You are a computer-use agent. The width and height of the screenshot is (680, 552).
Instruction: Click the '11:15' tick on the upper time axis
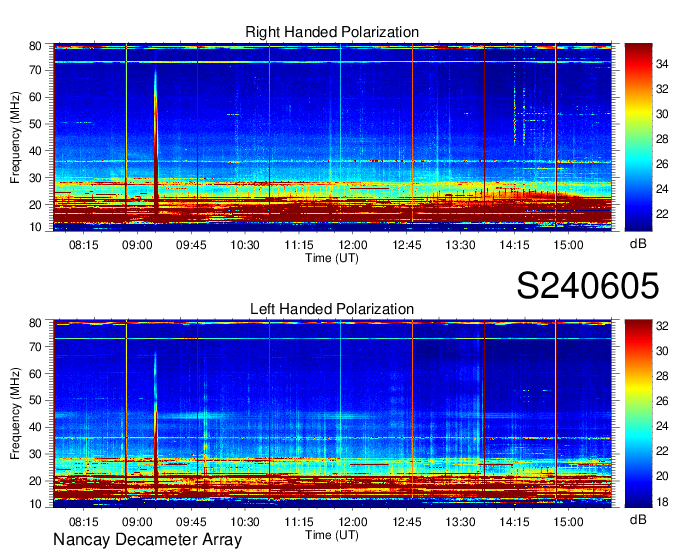pos(299,245)
